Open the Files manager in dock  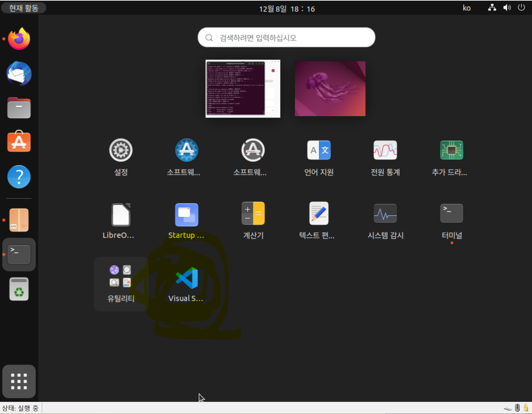pos(19,108)
